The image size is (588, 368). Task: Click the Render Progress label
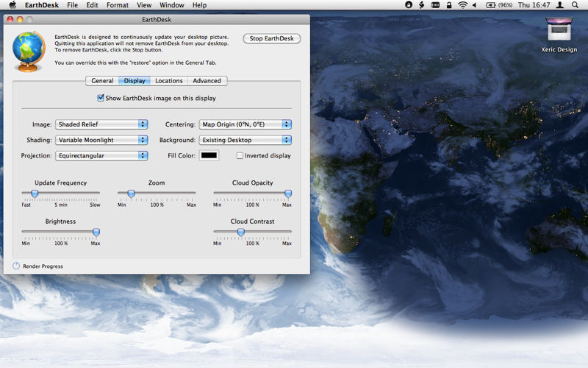click(x=43, y=266)
